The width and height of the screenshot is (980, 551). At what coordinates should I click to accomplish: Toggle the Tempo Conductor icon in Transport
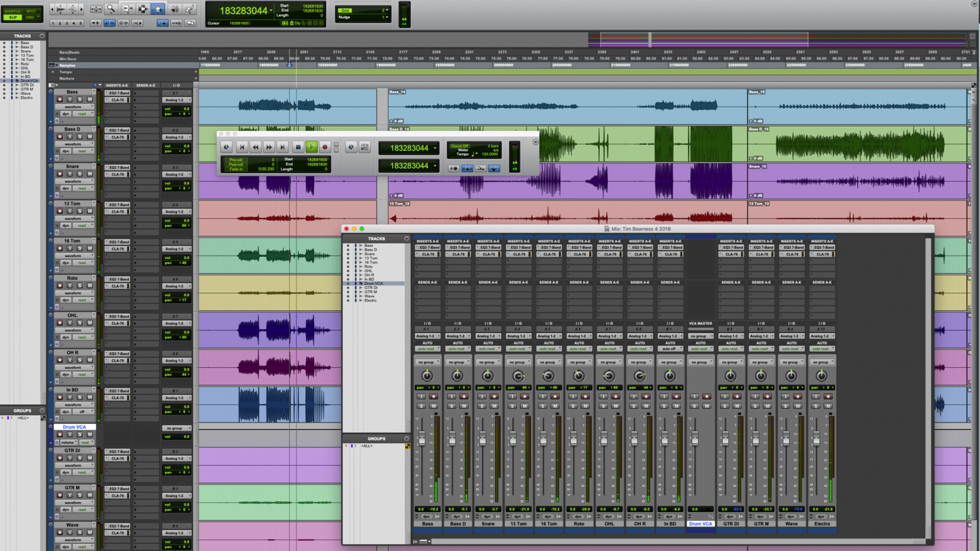[494, 169]
